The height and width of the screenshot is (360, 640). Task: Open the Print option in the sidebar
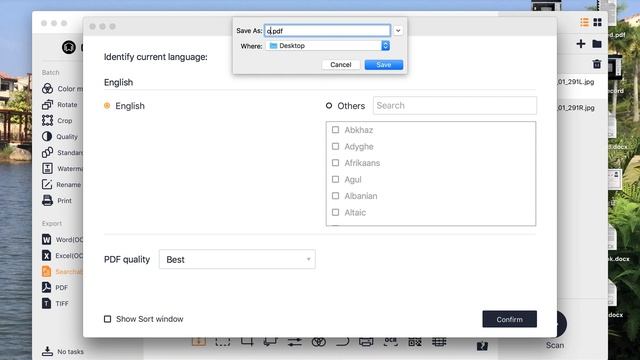click(x=57, y=200)
